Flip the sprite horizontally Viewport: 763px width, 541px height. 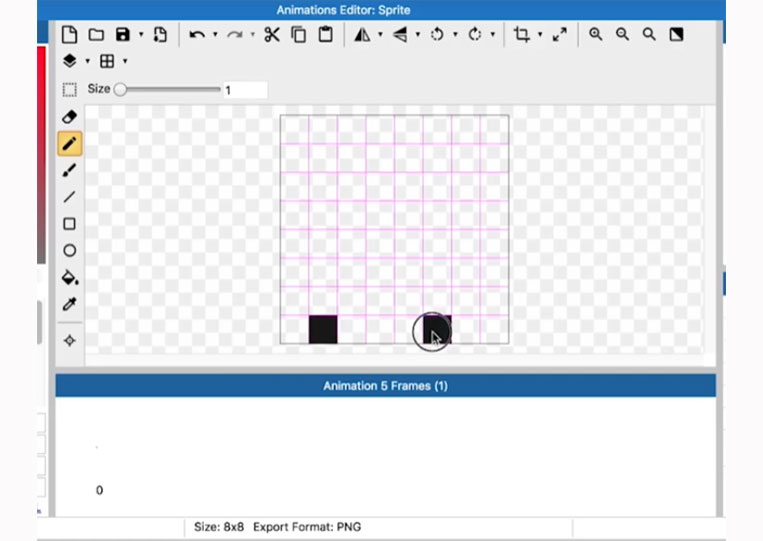point(362,35)
